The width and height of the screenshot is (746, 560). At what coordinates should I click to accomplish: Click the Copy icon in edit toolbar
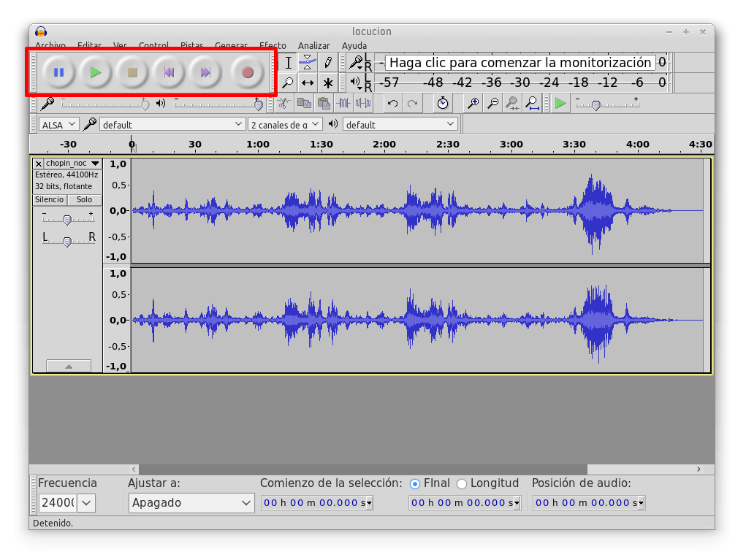pos(303,103)
